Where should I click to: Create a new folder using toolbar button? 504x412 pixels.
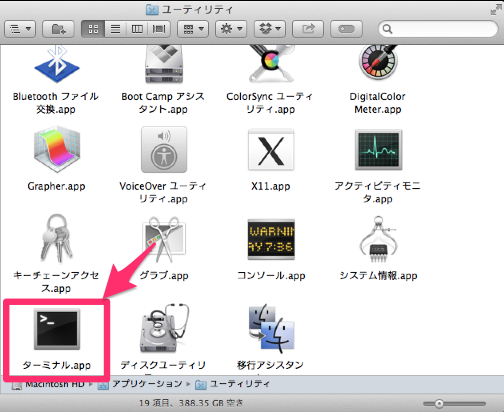click(58, 29)
